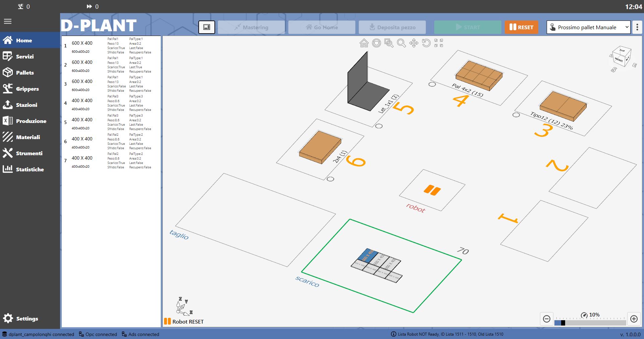The width and height of the screenshot is (644, 339).
Task: Toggle the circle marker of station 6
Action: (331, 179)
